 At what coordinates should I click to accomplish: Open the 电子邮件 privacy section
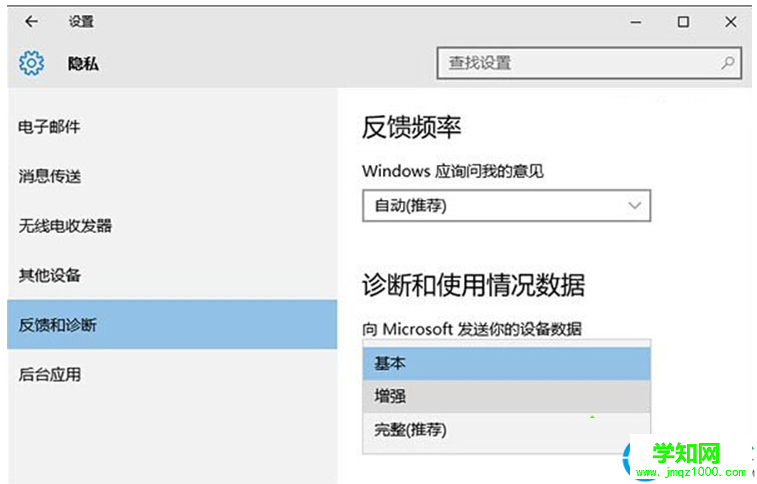49,127
